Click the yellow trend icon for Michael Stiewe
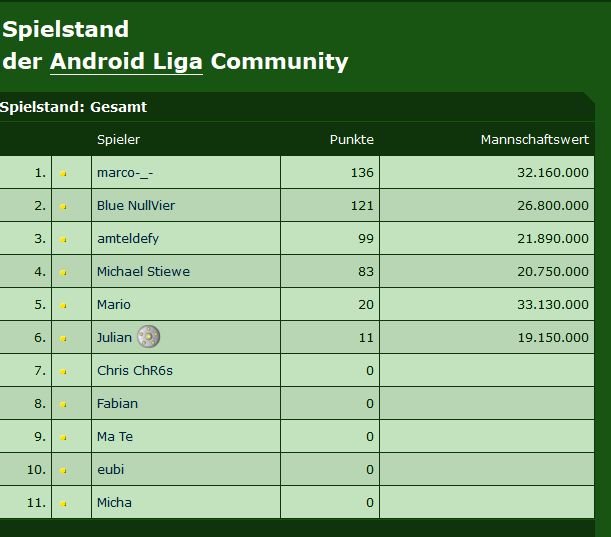This screenshot has width=611, height=537. [x=64, y=272]
